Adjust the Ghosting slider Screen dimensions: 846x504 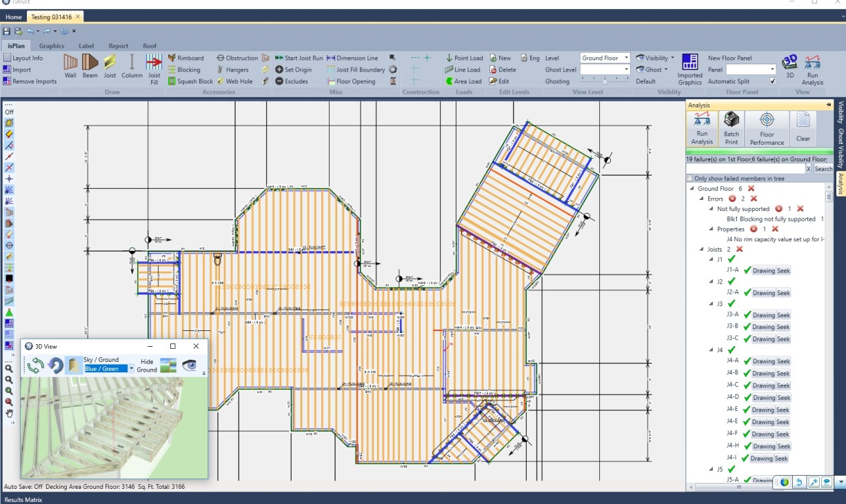click(x=605, y=81)
